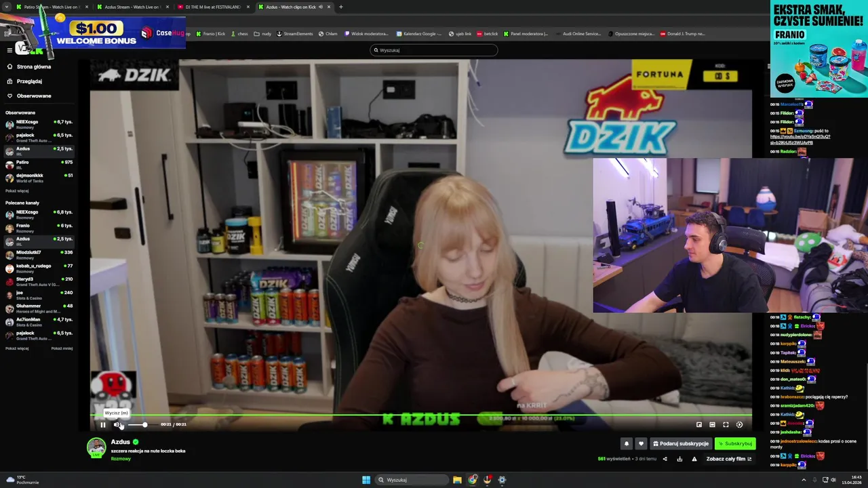Open the betclick bookmark
Image resolution: width=868 pixels, height=488 pixels.
[488, 34]
